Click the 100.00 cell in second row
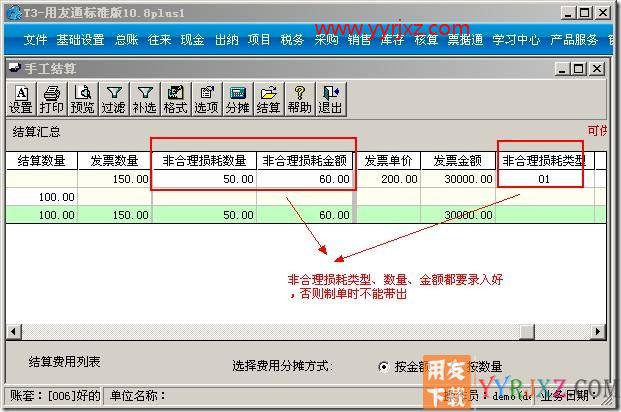621x412 pixels. (42, 197)
